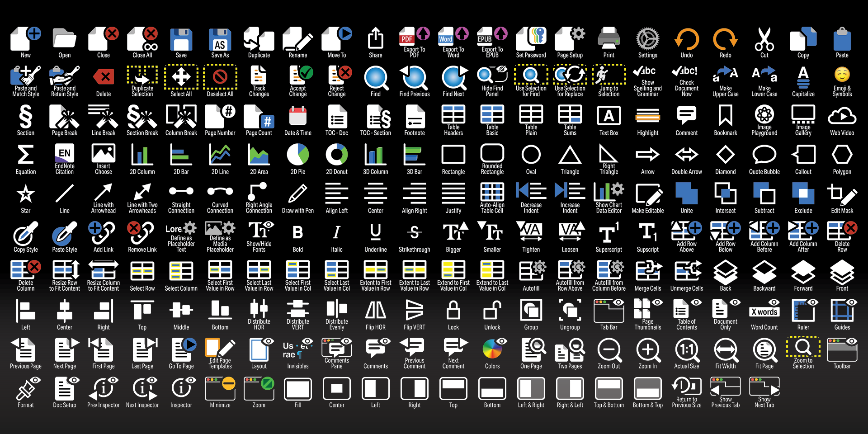The height and width of the screenshot is (434, 868).
Task: Toggle the Tab Bar visibility icon
Action: (609, 311)
